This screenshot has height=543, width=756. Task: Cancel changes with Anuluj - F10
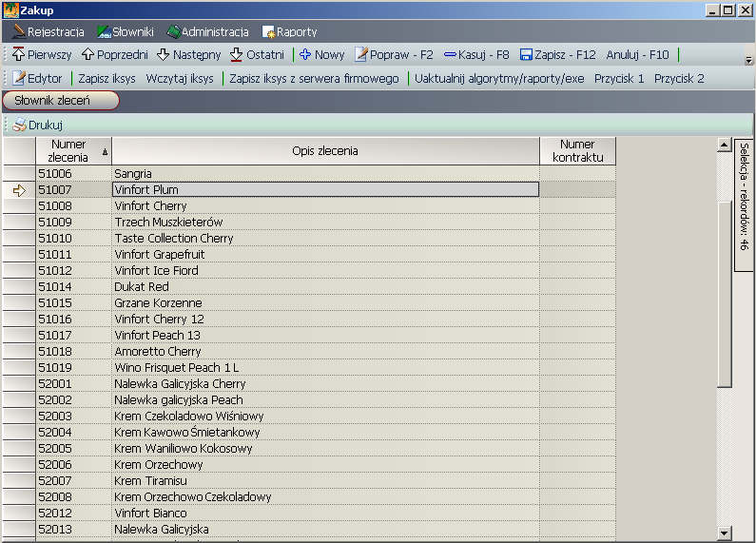click(637, 54)
